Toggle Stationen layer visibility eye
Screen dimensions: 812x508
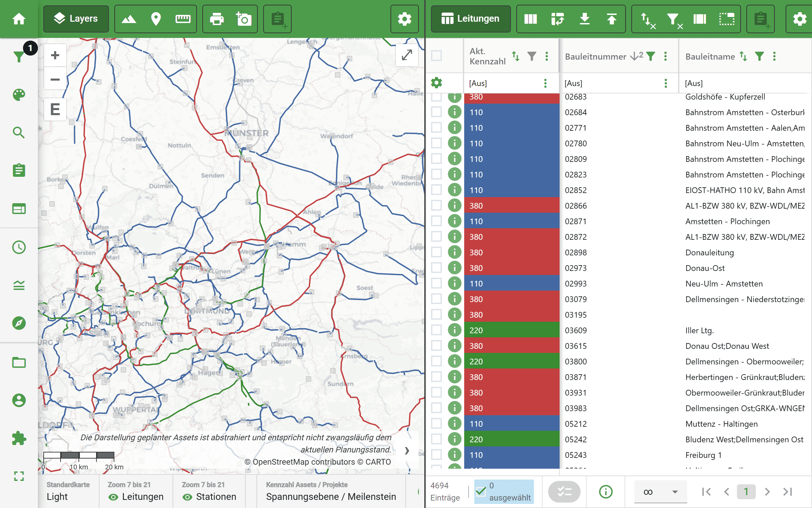(187, 497)
